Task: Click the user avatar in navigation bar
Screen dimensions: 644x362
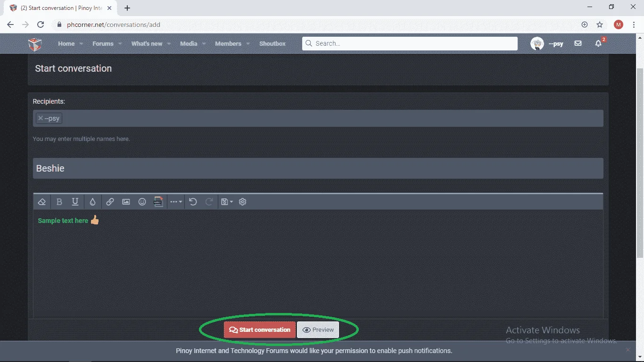Action: pyautogui.click(x=537, y=44)
